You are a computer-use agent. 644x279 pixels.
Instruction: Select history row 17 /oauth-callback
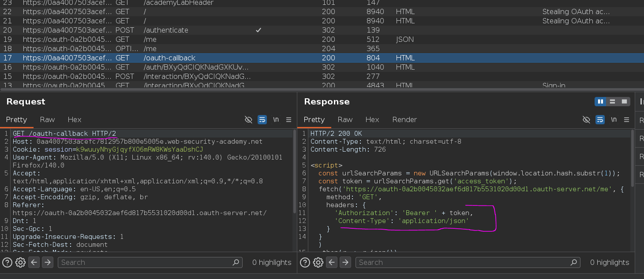coord(322,58)
